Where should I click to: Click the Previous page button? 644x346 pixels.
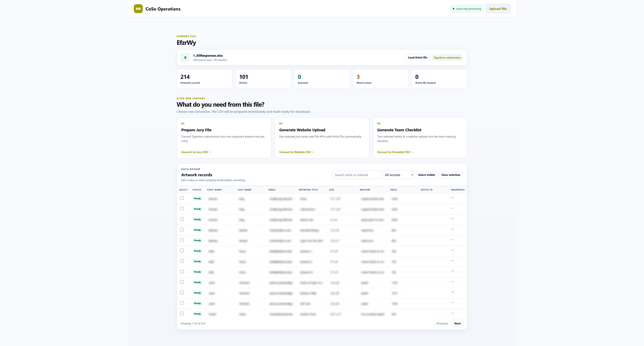pos(442,324)
